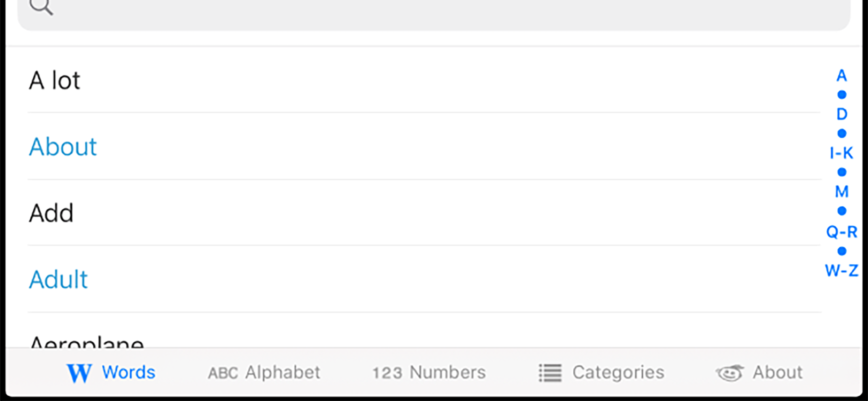Open the word entry About
Screen dimensions: 868x401
(63, 146)
